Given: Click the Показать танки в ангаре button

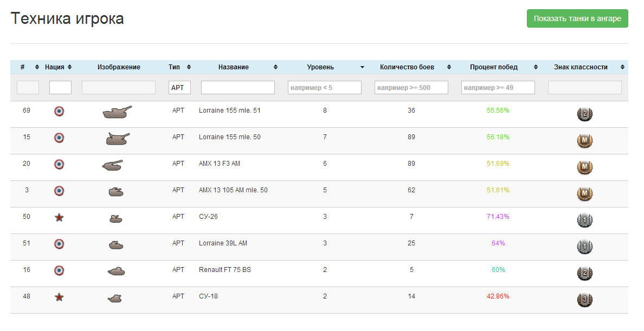Looking at the screenshot, I should [577, 18].
